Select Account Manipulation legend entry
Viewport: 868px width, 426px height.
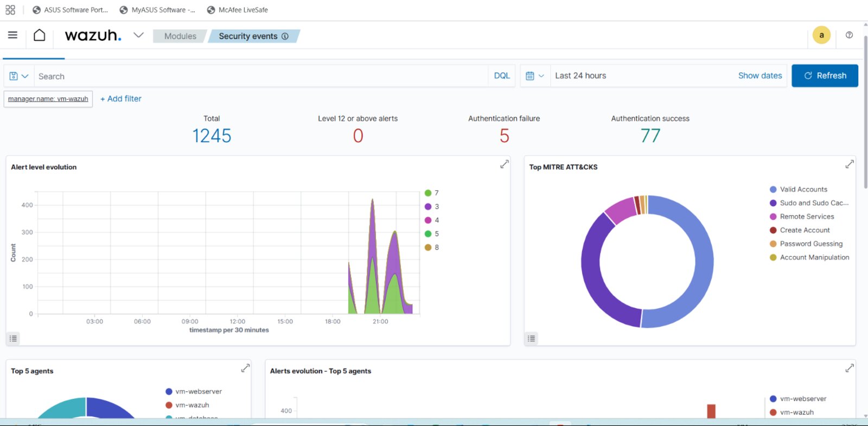click(809, 257)
